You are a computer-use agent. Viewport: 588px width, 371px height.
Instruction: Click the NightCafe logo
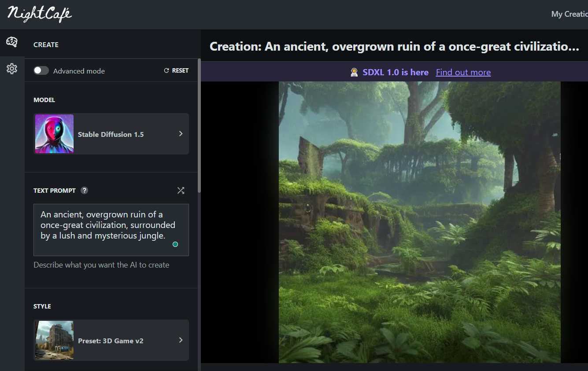pos(40,14)
